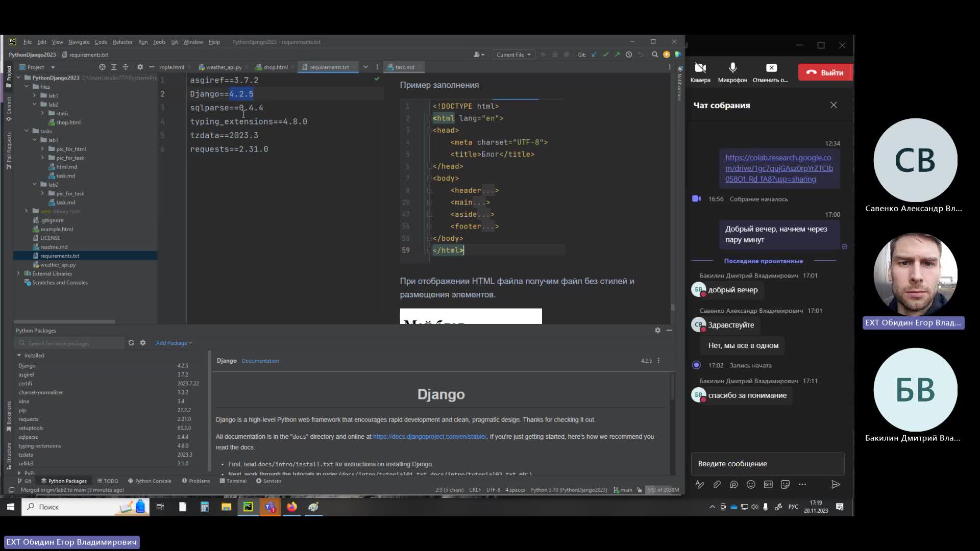Toggle camera in Teams meeting
This screenshot has width=980, height=551.
(700, 72)
